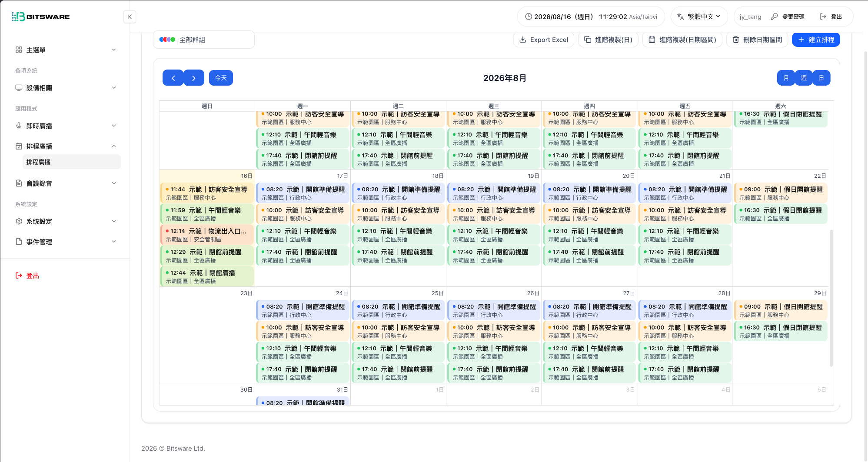Open the 全部群組 group selector
868x462 pixels.
coord(204,40)
